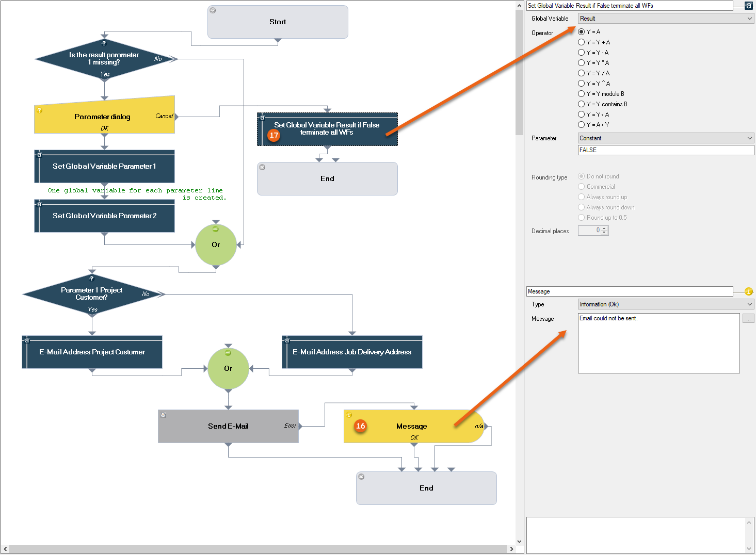Select the Start node at top

[x=278, y=22]
